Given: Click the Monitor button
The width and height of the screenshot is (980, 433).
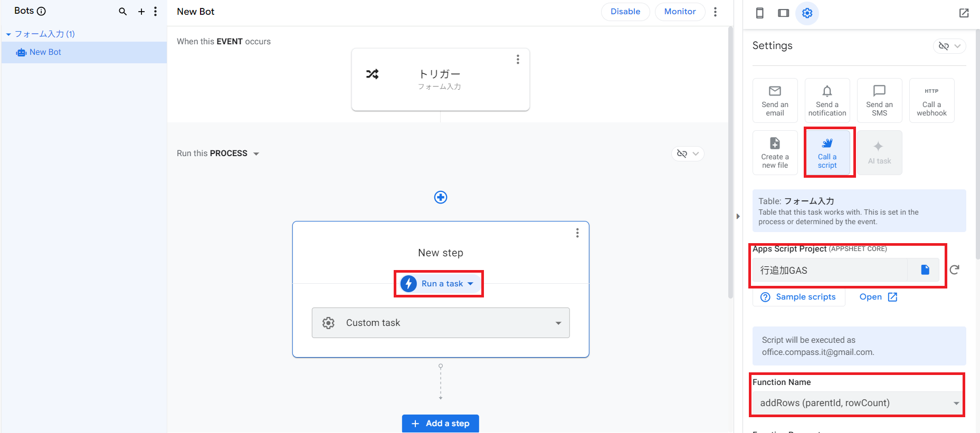Looking at the screenshot, I should click(680, 12).
